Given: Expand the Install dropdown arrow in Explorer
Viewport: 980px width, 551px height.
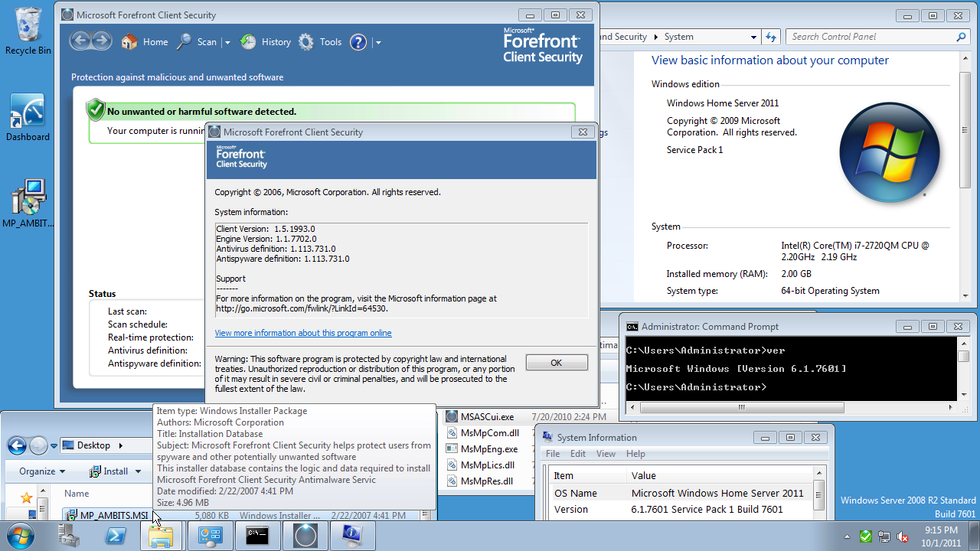Looking at the screenshot, I should 138,471.
